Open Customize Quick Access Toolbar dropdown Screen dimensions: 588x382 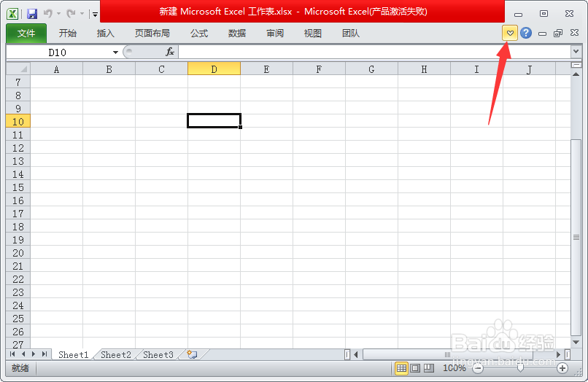(x=95, y=15)
